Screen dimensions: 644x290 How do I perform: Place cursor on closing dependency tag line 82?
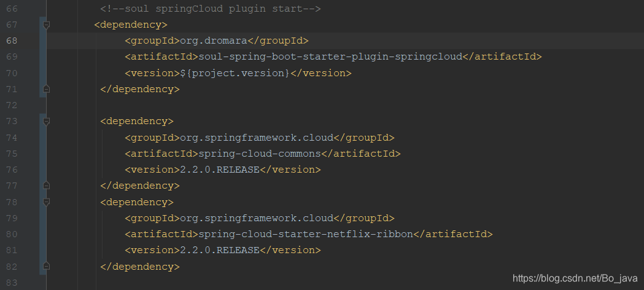[x=139, y=267]
